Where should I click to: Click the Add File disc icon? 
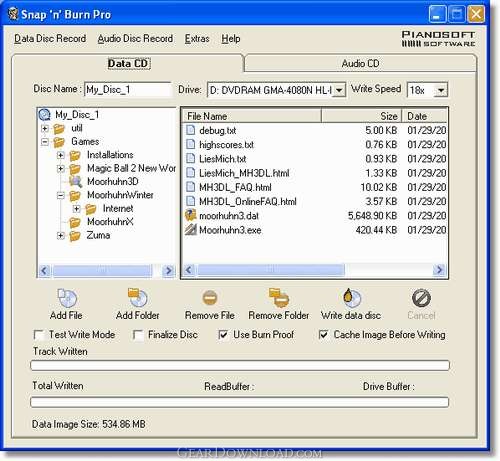[x=67, y=298]
